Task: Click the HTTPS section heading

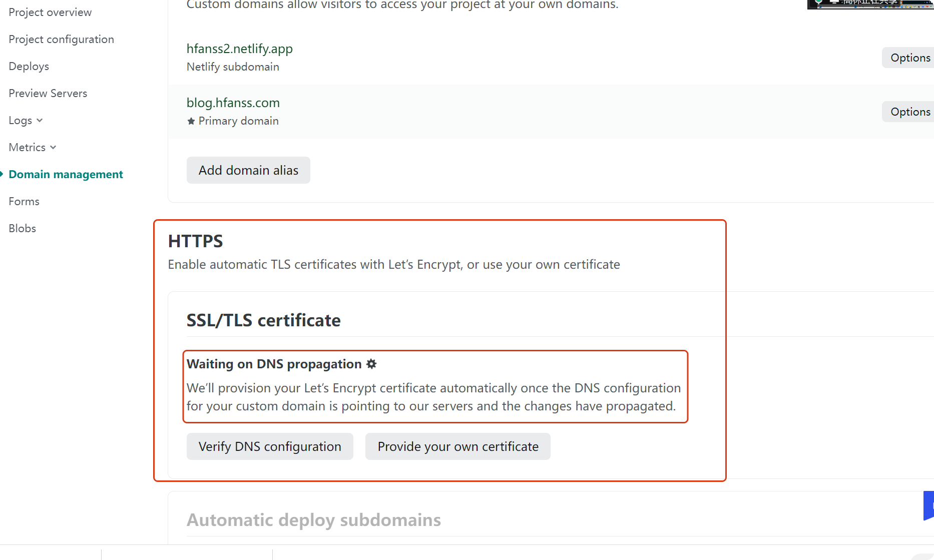Action: (x=195, y=241)
